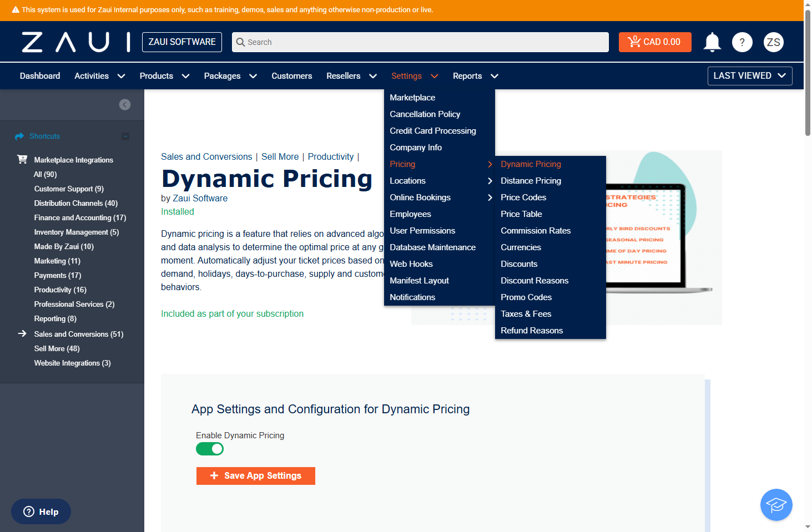The width and height of the screenshot is (812, 532).
Task: Select Promo Codes menu entry
Action: tap(526, 297)
